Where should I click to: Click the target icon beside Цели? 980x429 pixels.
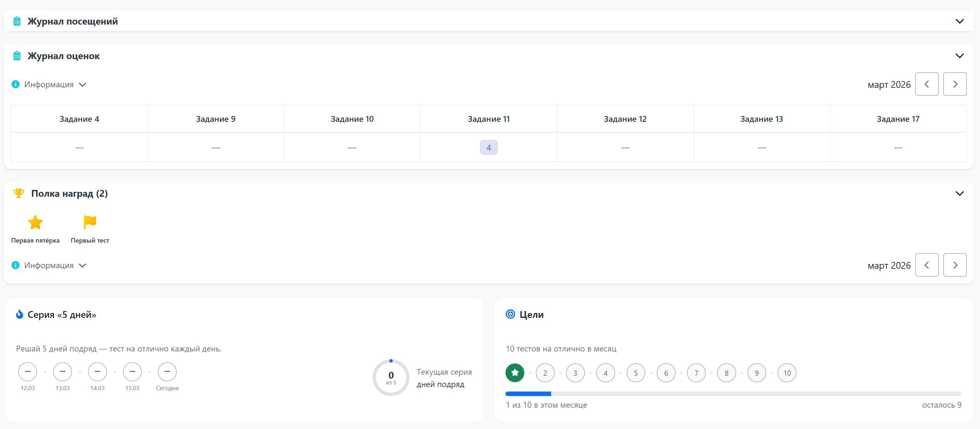click(x=510, y=314)
